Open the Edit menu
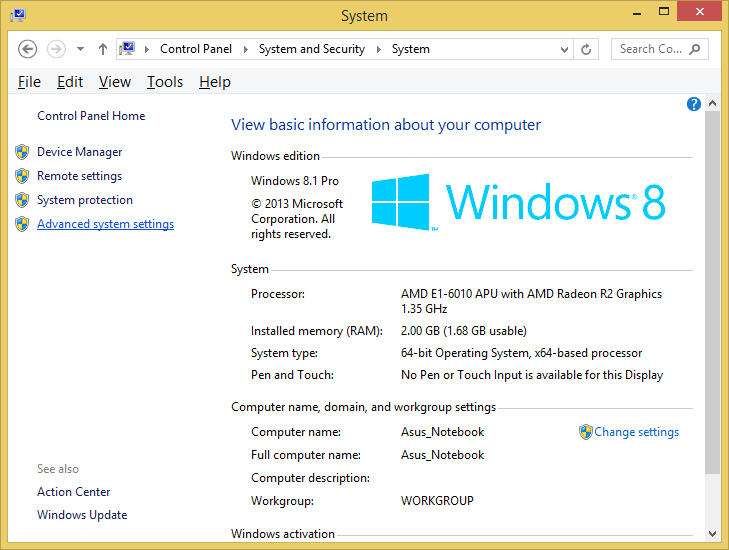Image resolution: width=729 pixels, height=550 pixels. click(70, 82)
